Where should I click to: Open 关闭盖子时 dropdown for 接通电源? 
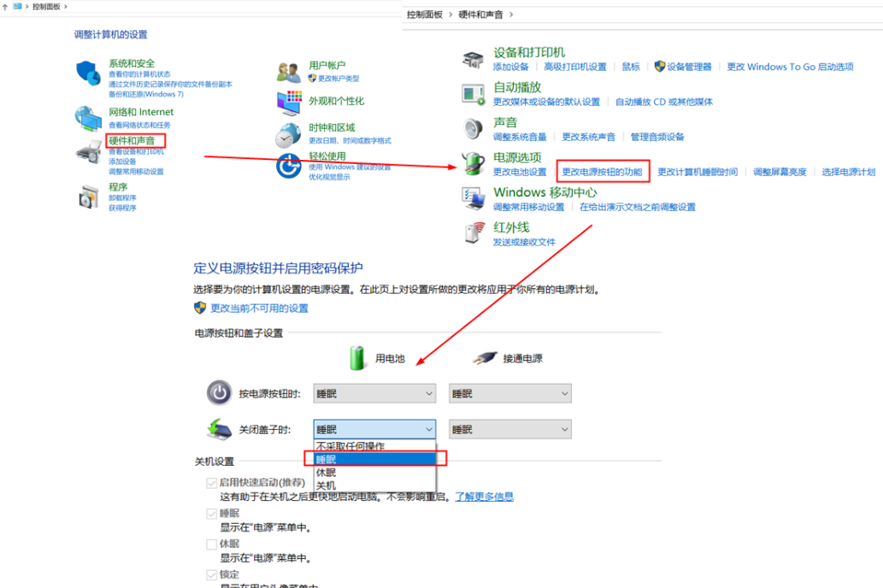tap(509, 429)
